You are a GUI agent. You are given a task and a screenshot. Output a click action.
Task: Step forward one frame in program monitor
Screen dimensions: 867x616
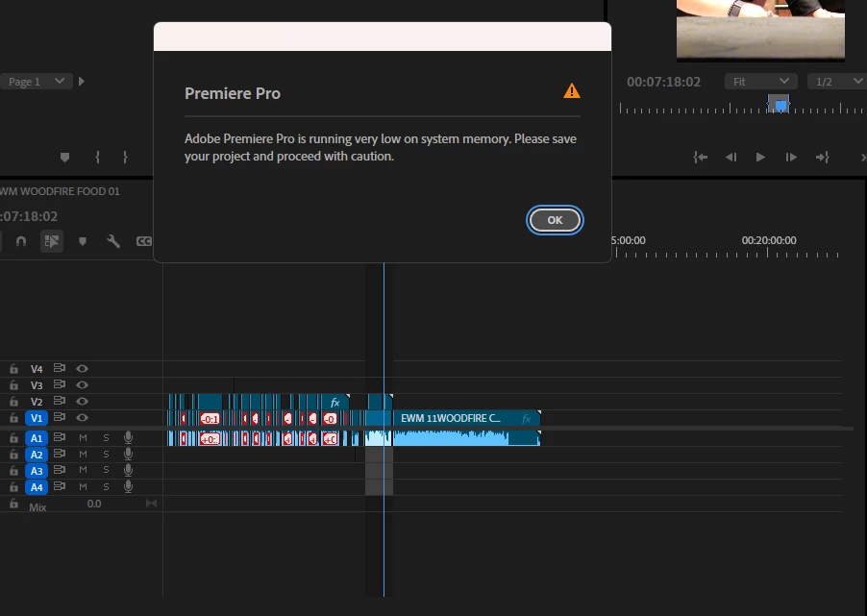click(x=791, y=157)
